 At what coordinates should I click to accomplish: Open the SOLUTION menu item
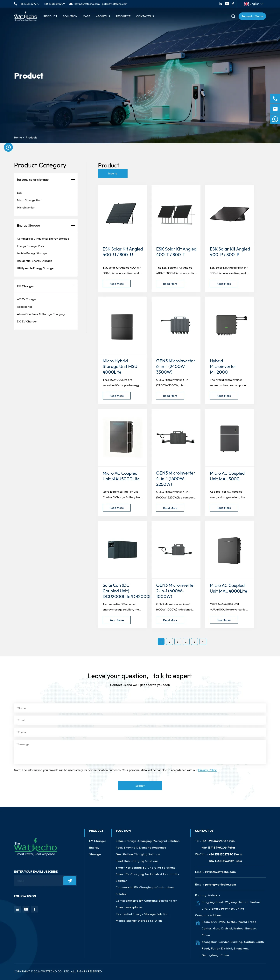coord(70,16)
